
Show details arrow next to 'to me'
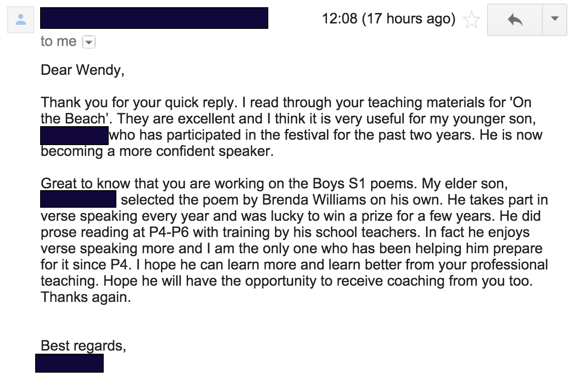[89, 42]
